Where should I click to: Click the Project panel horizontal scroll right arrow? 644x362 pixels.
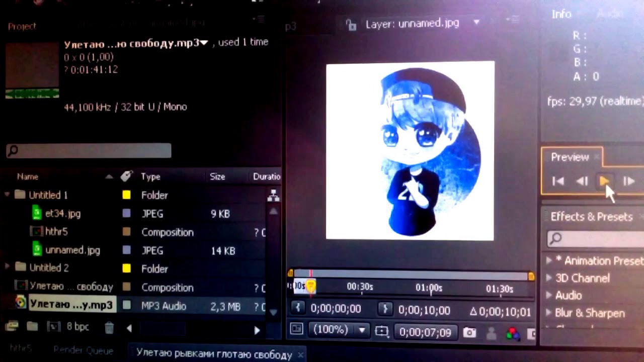pyautogui.click(x=257, y=330)
